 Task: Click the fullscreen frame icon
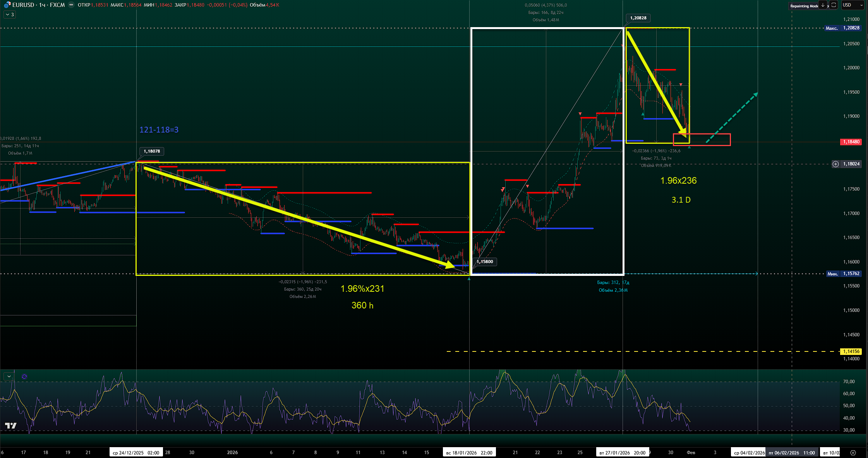[x=834, y=5]
